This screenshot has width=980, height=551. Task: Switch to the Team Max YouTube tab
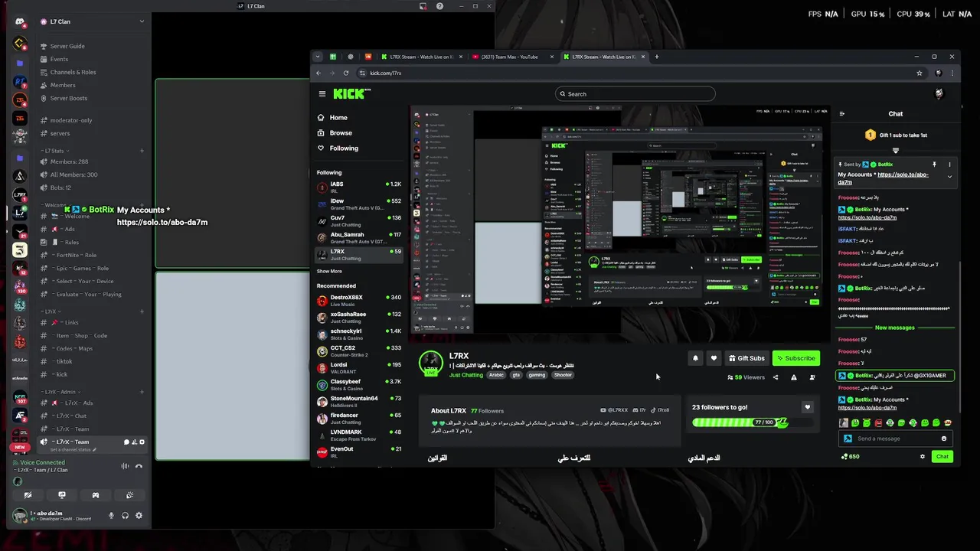click(x=511, y=57)
